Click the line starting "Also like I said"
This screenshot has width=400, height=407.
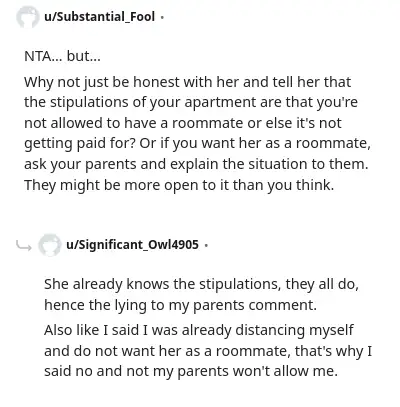199,331
